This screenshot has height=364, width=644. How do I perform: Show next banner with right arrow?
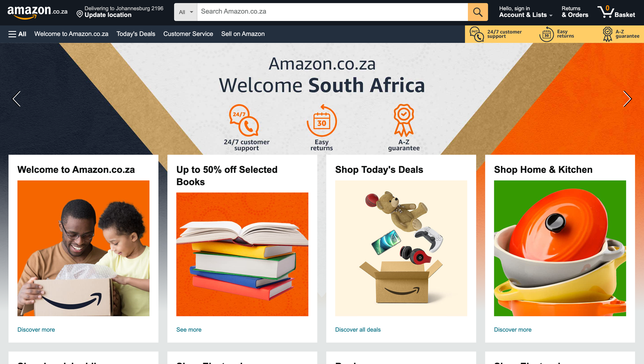(x=627, y=98)
